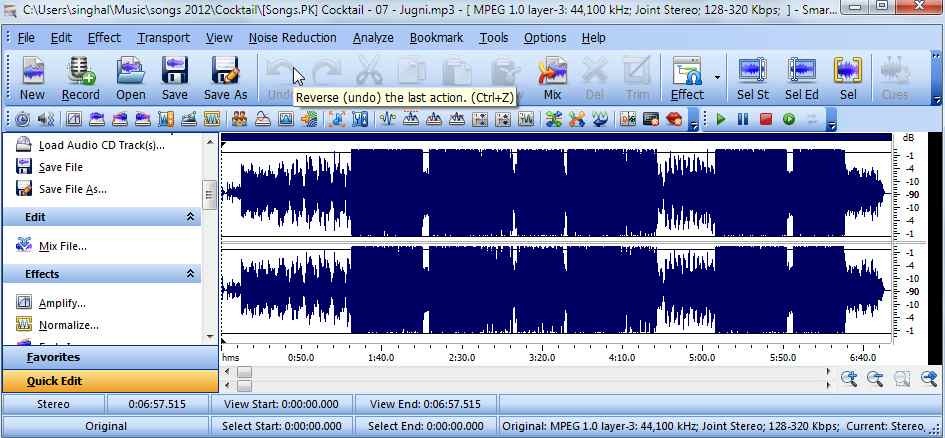This screenshot has height=438, width=945.
Task: Click the Sel St icon
Action: [x=753, y=77]
